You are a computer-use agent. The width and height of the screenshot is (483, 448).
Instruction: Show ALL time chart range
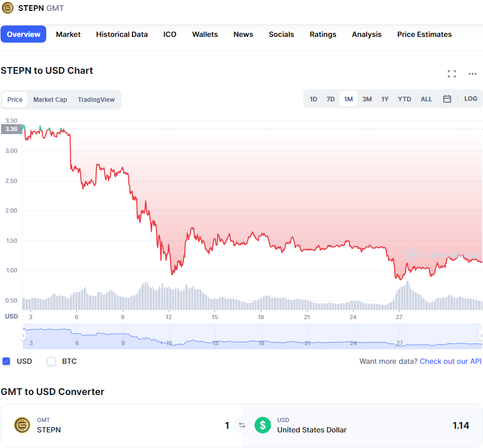click(426, 99)
